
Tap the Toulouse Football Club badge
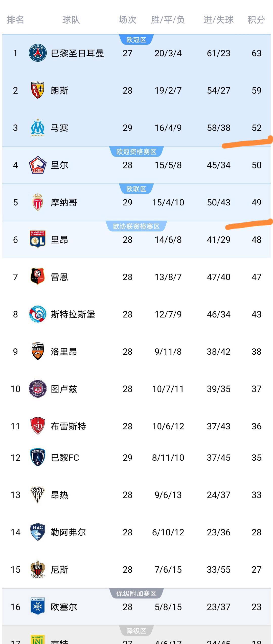(38, 389)
